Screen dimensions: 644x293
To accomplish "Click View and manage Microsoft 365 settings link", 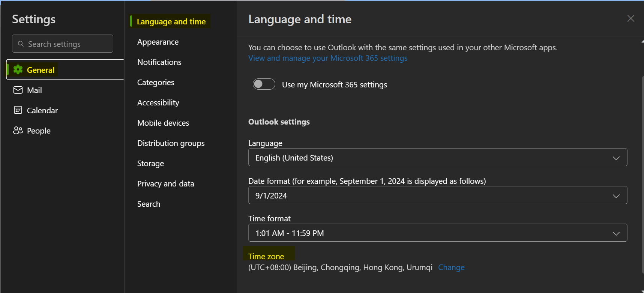I will 328,58.
